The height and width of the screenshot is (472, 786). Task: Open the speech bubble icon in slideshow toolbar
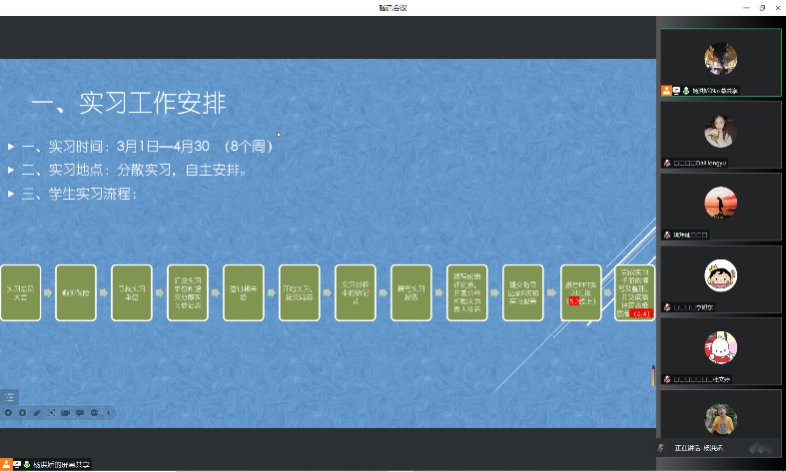(x=80, y=412)
